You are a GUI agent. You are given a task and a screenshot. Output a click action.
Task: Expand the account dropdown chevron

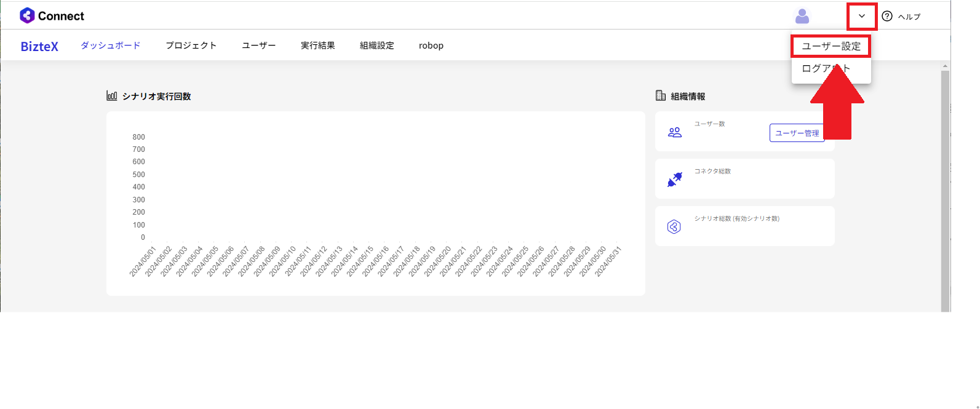click(861, 17)
